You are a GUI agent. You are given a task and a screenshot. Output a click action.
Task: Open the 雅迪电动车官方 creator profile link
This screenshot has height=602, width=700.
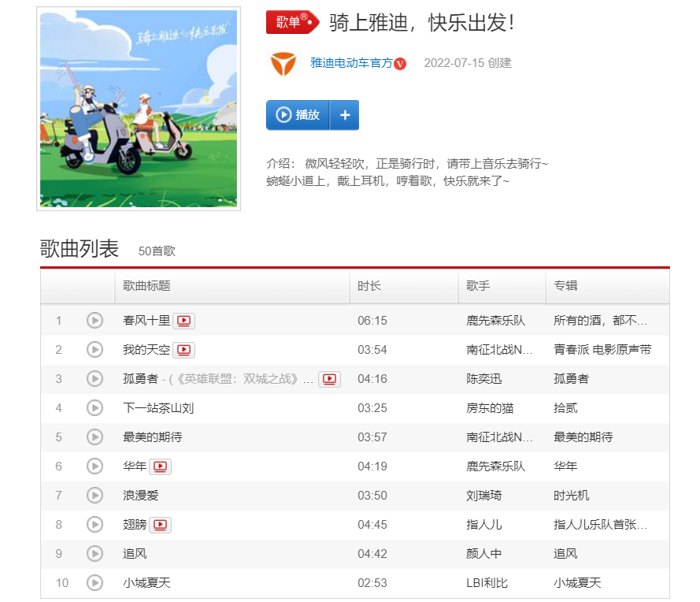[351, 63]
